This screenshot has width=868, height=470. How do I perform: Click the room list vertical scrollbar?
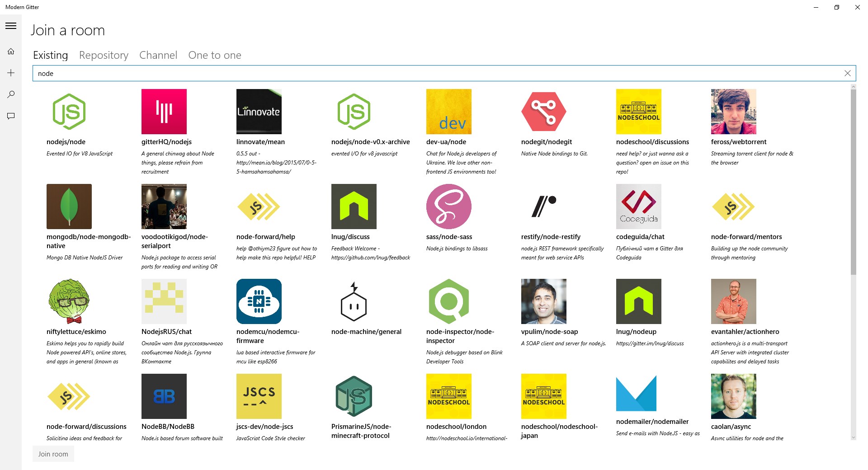click(854, 182)
